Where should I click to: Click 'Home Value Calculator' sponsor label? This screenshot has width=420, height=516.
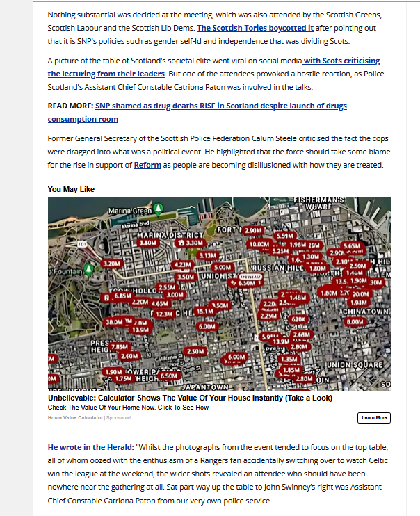coord(75,418)
